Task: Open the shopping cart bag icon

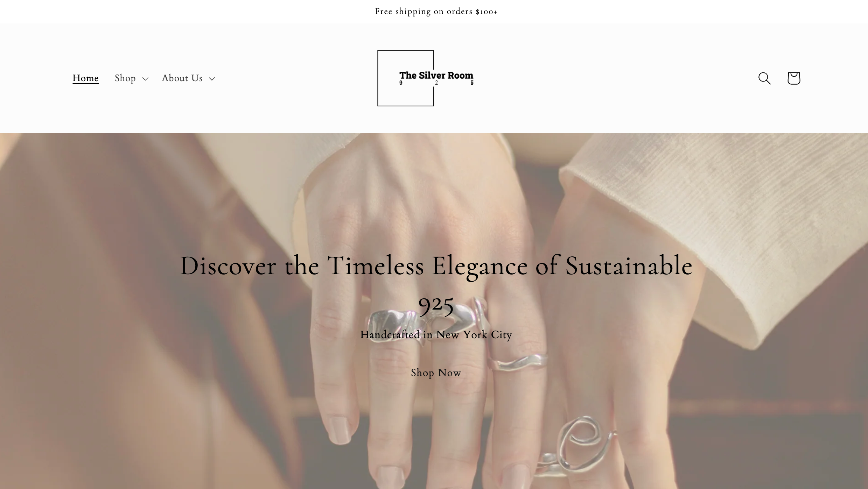Action: tap(793, 78)
